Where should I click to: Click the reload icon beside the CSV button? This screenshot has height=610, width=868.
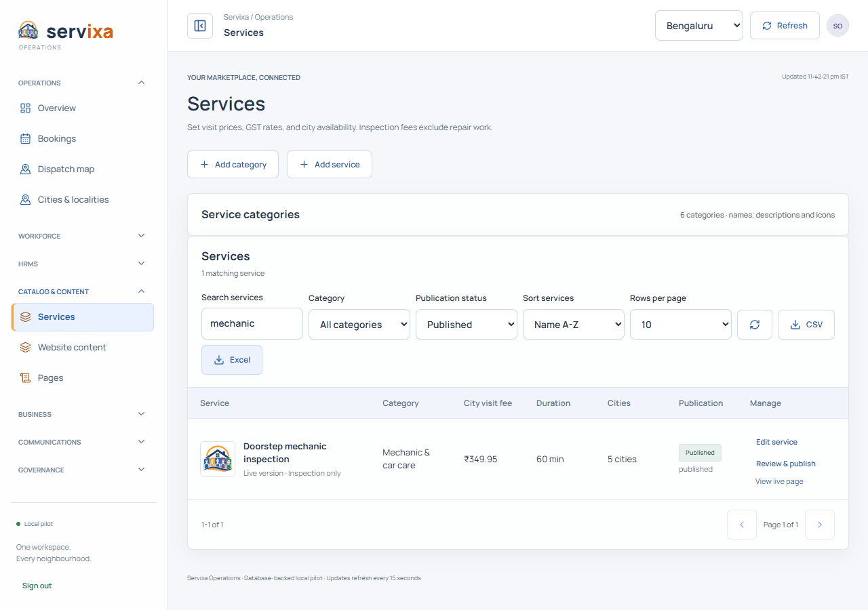(x=755, y=325)
